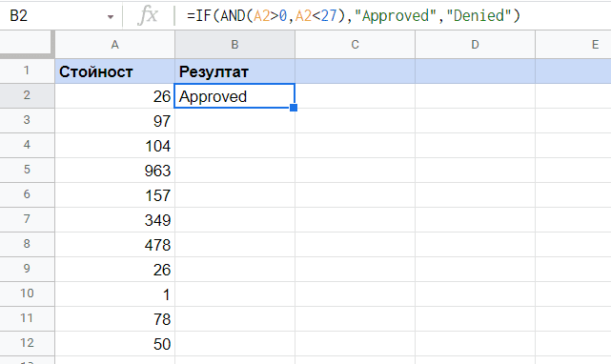Click the cell with value 104
Viewport: 611px width, 364px height.
coord(115,146)
